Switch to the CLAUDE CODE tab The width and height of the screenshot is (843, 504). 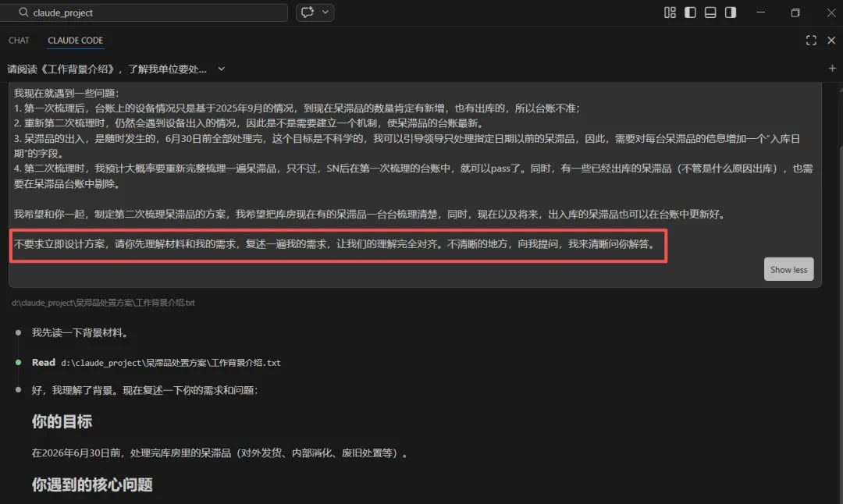[x=75, y=41]
